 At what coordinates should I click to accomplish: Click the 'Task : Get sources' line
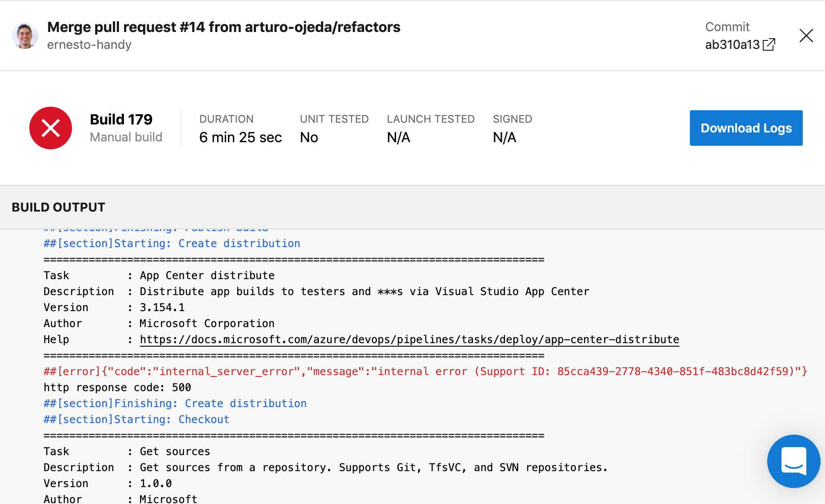click(x=127, y=452)
